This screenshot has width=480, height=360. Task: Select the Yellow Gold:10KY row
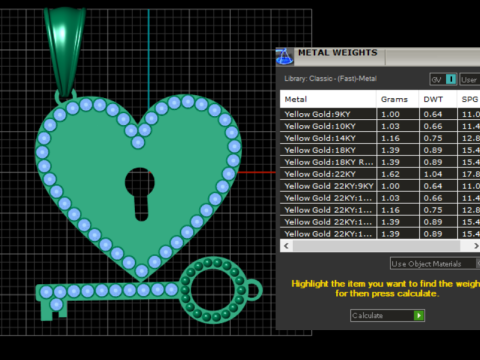click(380, 126)
